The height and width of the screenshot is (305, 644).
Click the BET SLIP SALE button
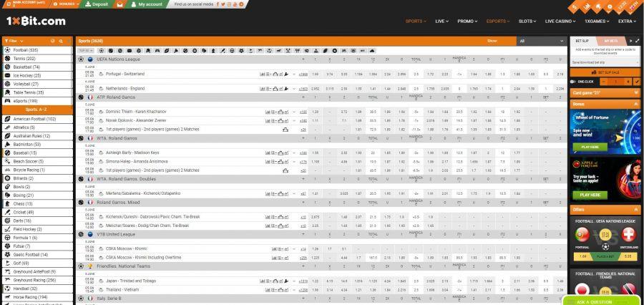coord(605,72)
